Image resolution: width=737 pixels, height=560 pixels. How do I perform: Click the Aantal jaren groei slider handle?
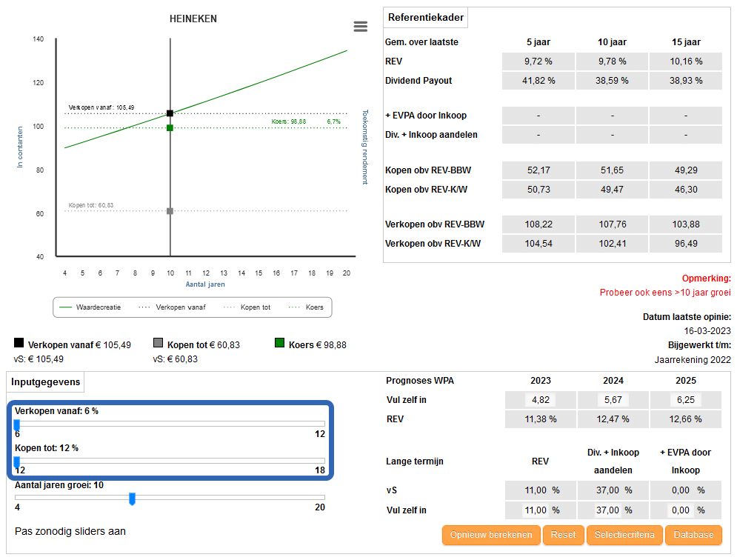point(132,499)
